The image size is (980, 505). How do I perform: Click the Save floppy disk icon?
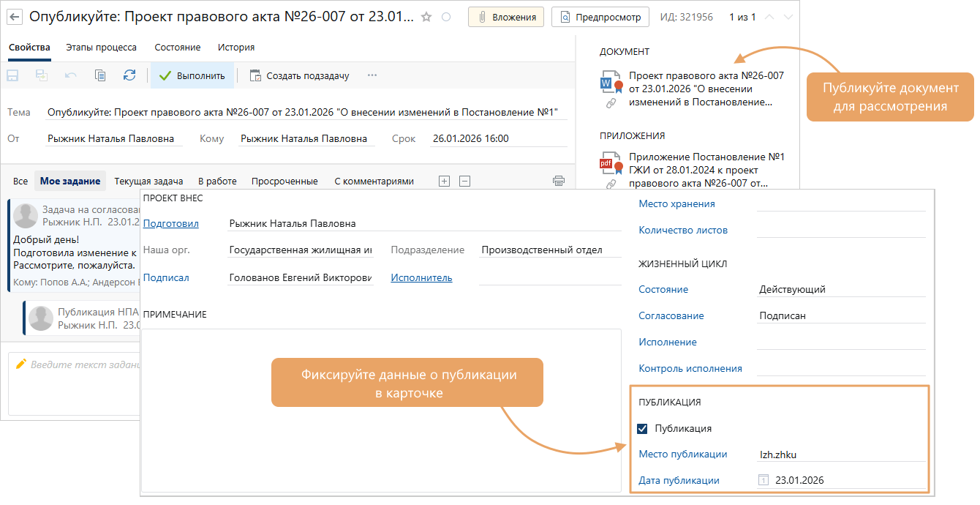12,75
